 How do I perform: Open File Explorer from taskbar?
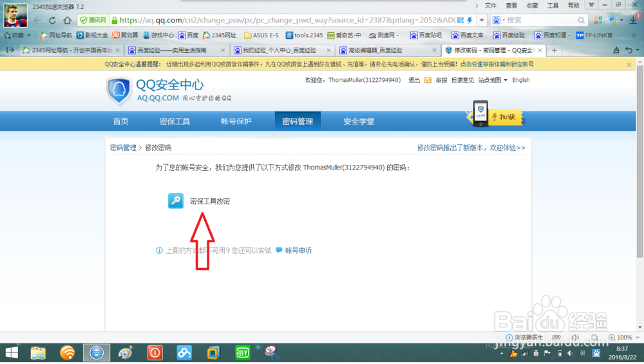coord(38,352)
